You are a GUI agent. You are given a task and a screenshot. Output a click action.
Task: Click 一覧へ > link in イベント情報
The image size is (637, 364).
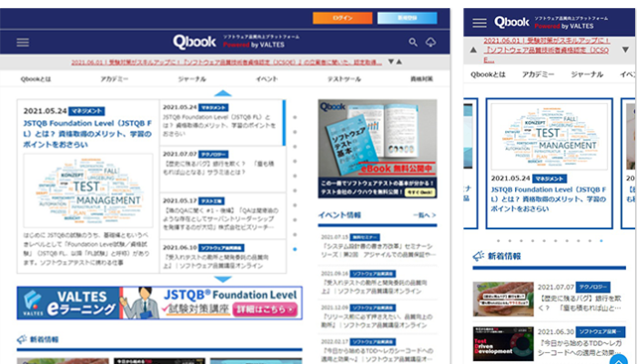coord(425,215)
